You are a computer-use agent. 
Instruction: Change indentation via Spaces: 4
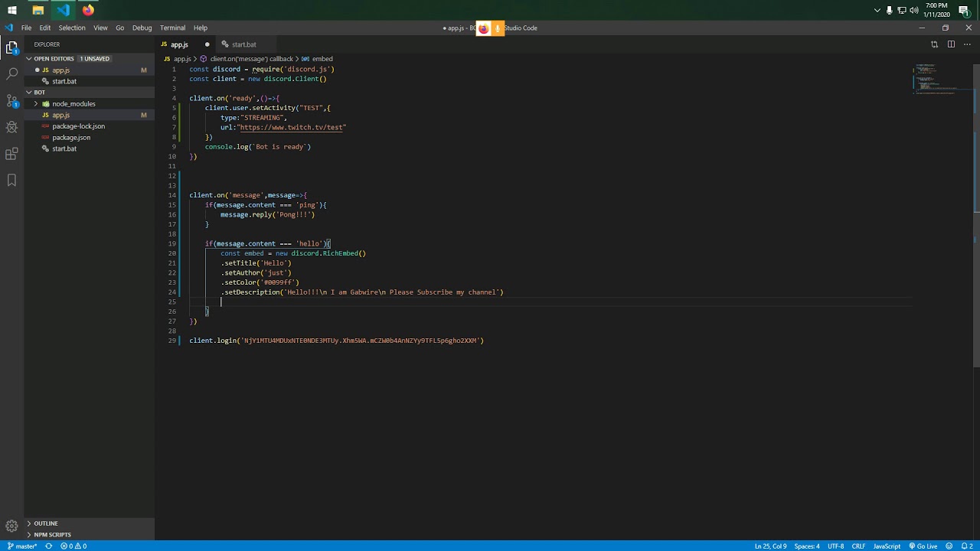(807, 546)
